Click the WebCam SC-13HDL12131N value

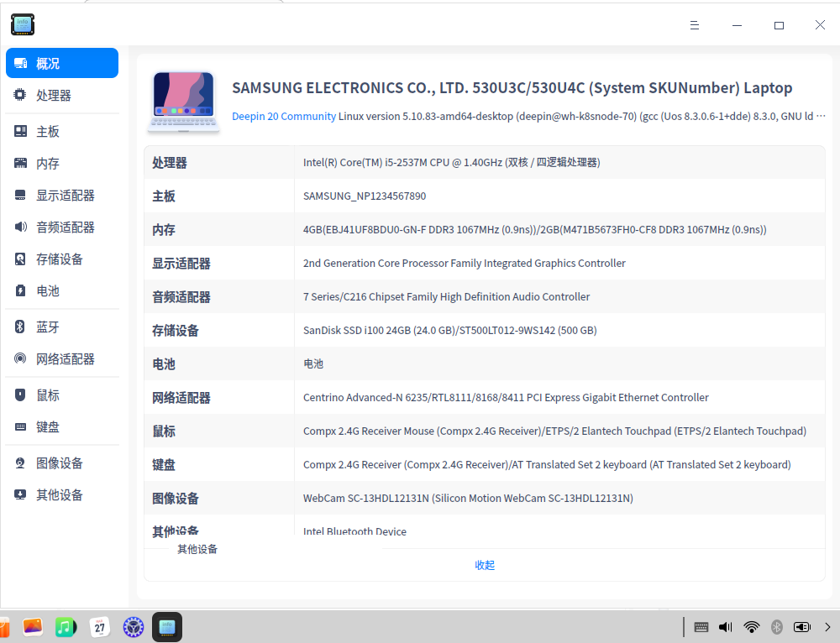(x=468, y=499)
